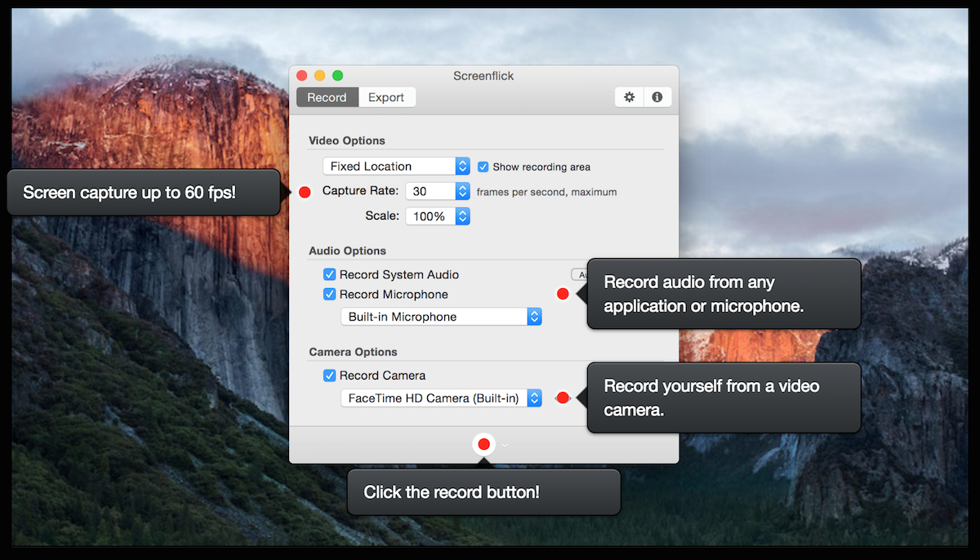Click the 'Capture Rate:' label
Viewport: 980px width, 560px height.
(x=361, y=191)
